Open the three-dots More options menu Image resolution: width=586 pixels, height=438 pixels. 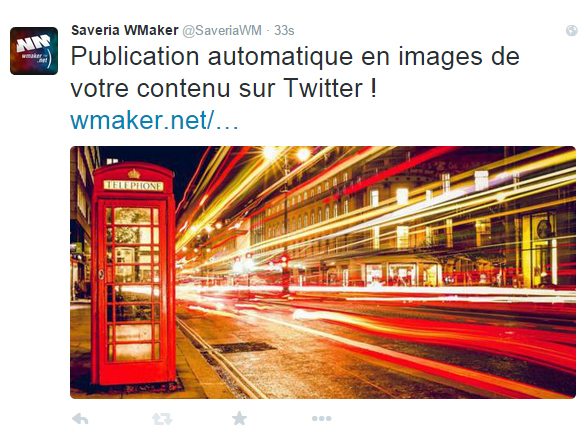tap(322, 419)
